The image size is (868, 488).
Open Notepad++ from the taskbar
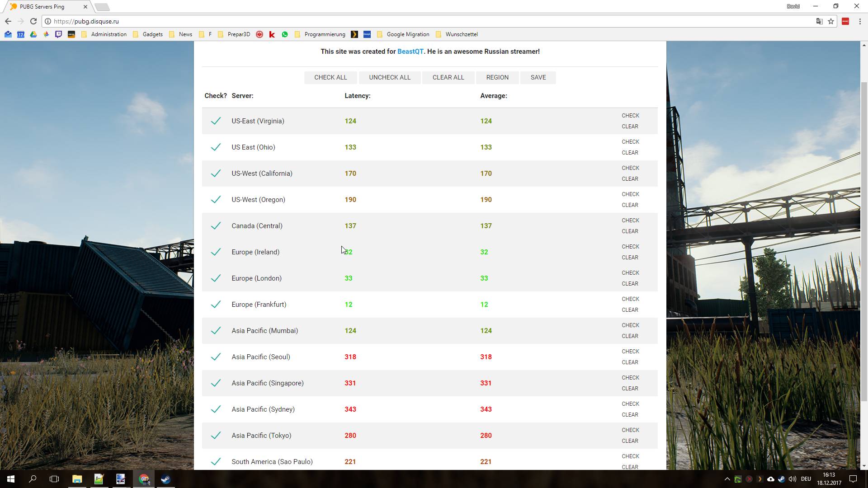[x=99, y=479]
